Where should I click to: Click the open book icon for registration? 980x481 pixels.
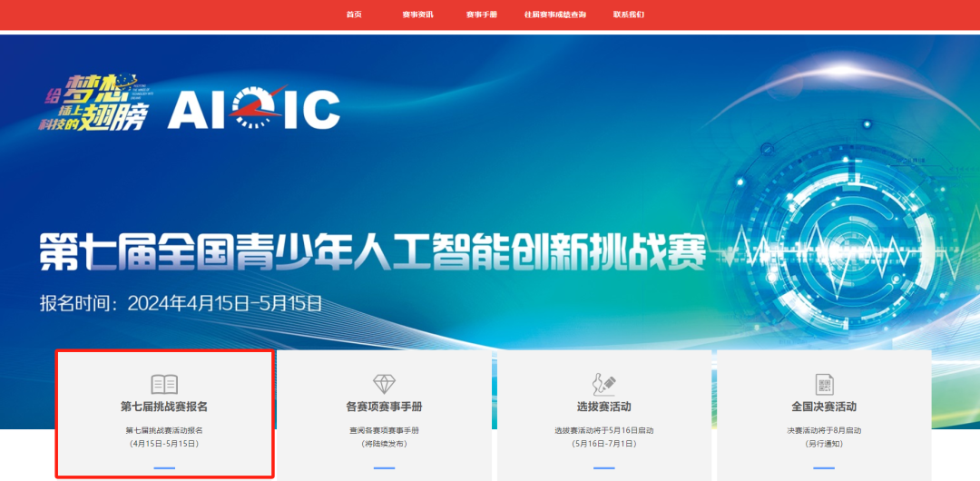tap(164, 384)
